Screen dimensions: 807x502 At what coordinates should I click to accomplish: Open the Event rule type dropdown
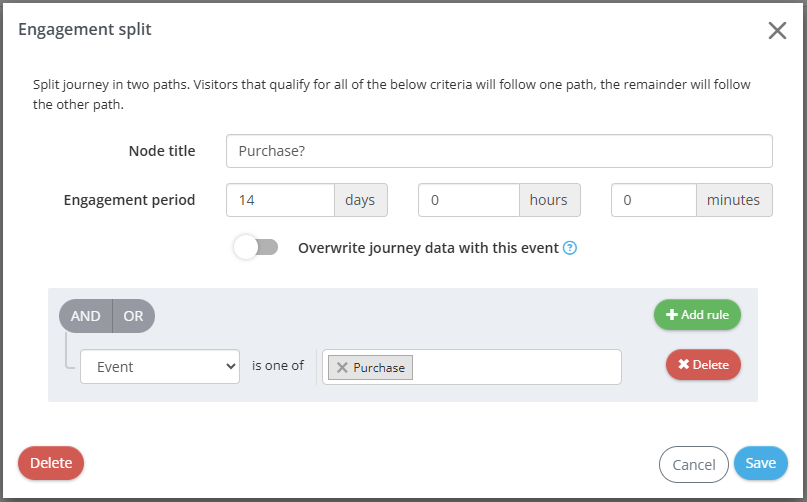point(160,367)
